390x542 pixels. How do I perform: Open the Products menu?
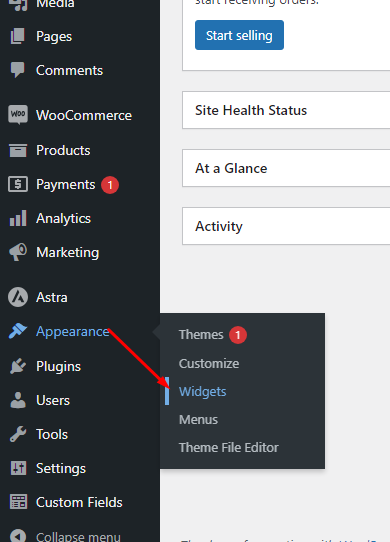point(63,150)
